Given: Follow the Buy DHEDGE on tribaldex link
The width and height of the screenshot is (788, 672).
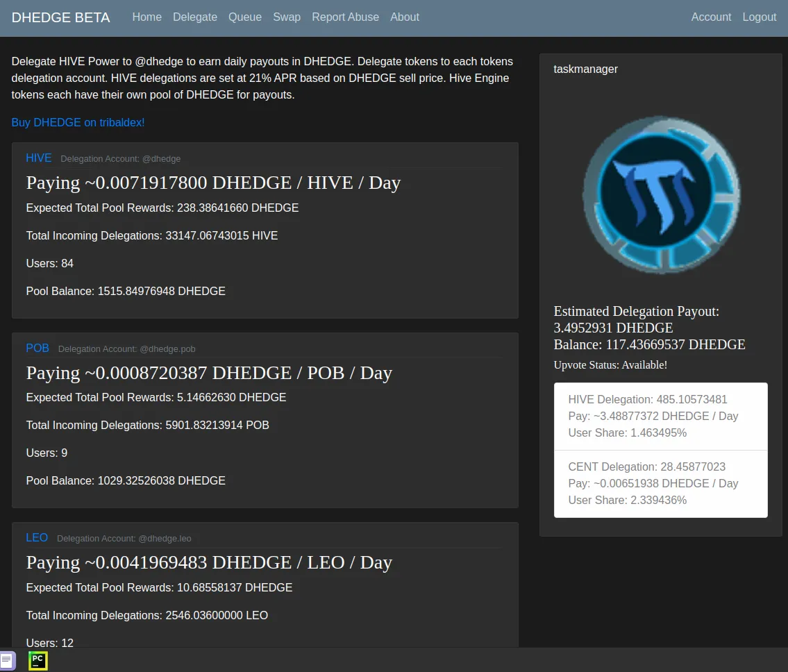Looking at the screenshot, I should pos(78,123).
